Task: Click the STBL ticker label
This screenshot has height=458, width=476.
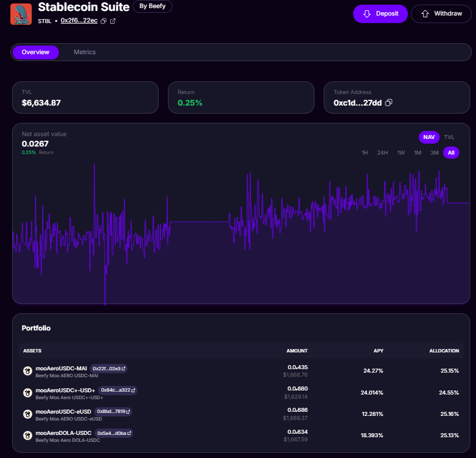Action: [x=44, y=21]
